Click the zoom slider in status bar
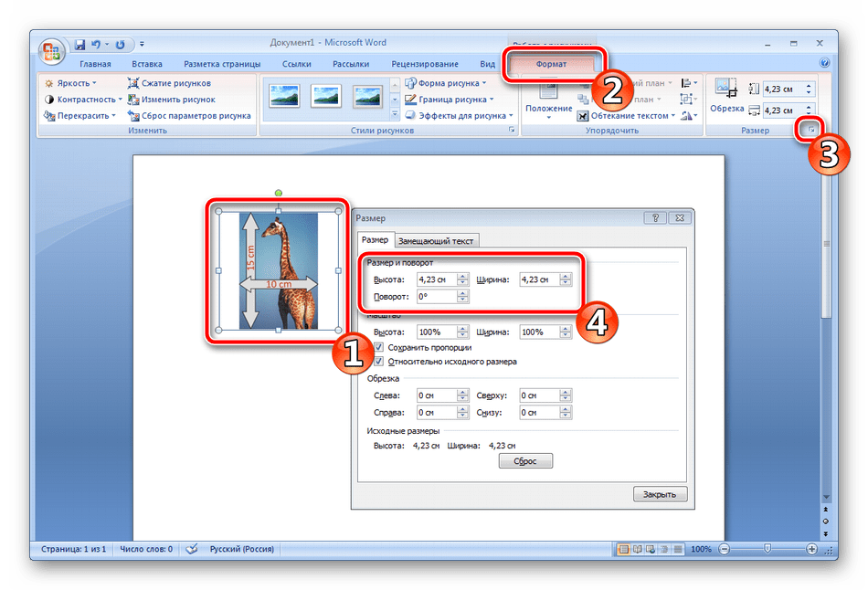Image resolution: width=868 pixels, height=590 pixels. coord(767,549)
